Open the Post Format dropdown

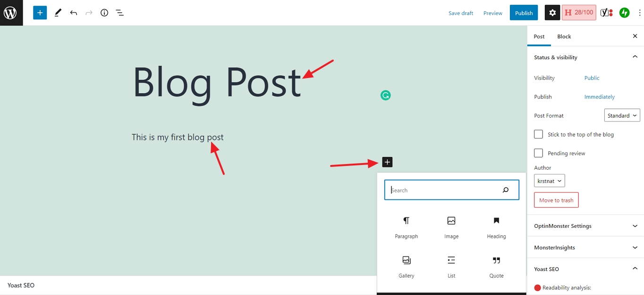(622, 115)
